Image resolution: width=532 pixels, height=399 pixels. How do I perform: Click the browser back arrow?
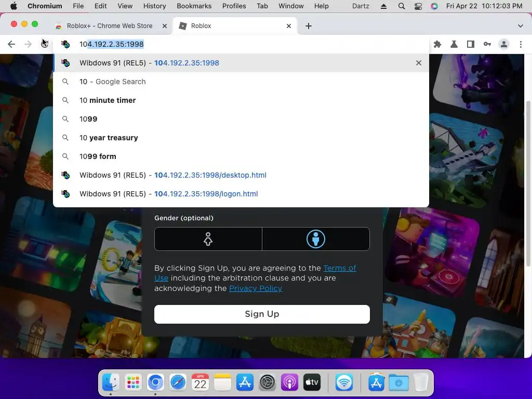tap(11, 44)
